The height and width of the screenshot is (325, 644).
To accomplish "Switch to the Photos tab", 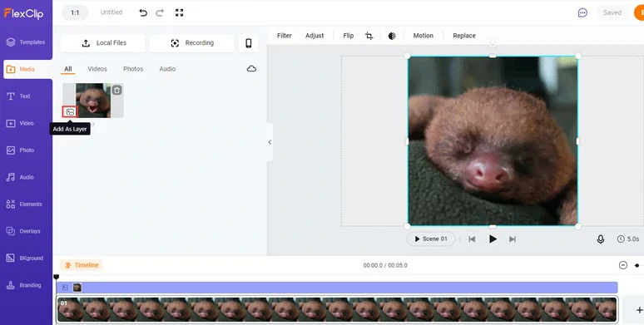I will click(133, 69).
